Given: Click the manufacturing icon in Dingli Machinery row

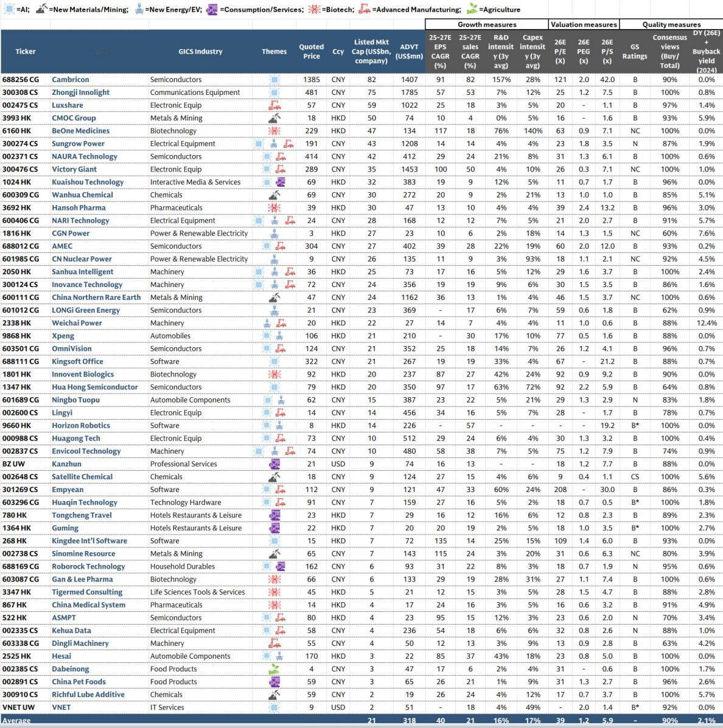Looking at the screenshot, I should tap(274, 643).
